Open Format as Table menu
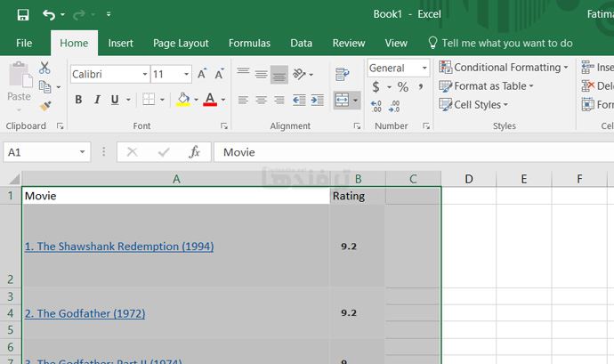Image resolution: width=614 pixels, height=364 pixels. 487,85
